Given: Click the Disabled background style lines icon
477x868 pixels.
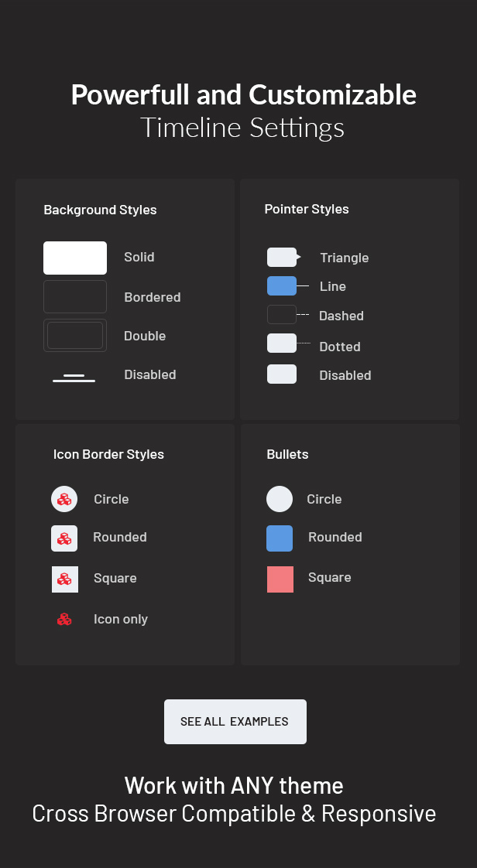Looking at the screenshot, I should point(74,378).
